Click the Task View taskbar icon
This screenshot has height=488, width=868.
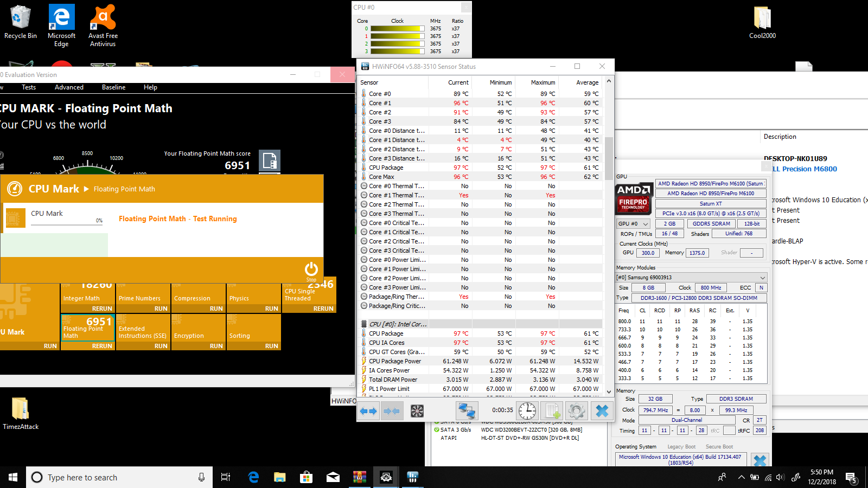click(226, 477)
